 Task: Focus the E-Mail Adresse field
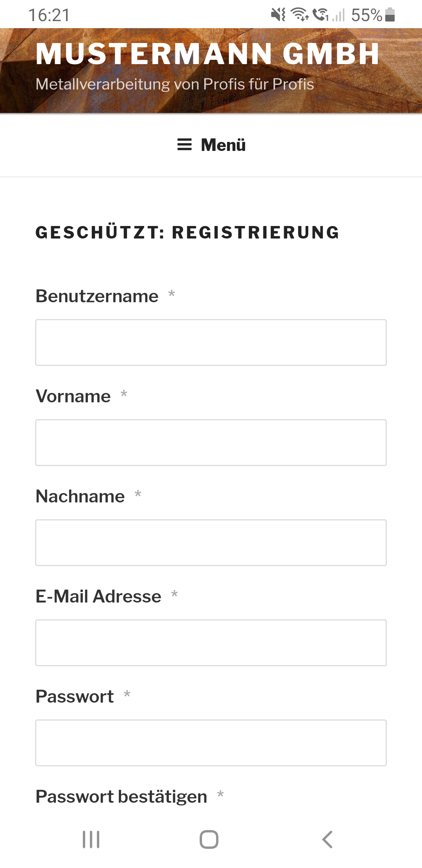coord(211,643)
